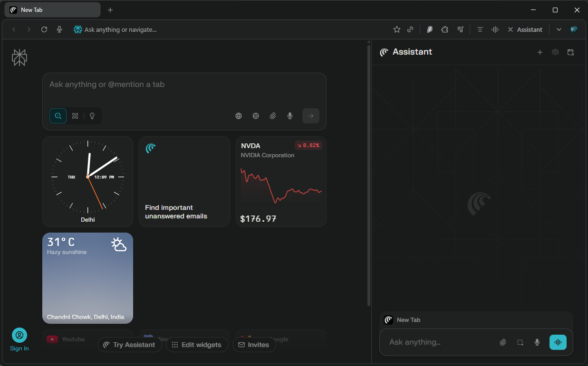Open the Delhi clock widget

[x=87, y=181]
